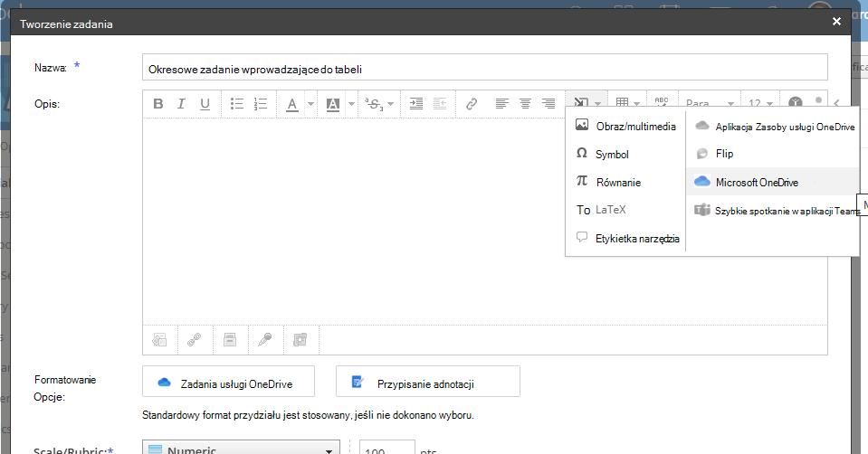The height and width of the screenshot is (454, 868).
Task: Edit the 100 pts points field
Action: 387,448
